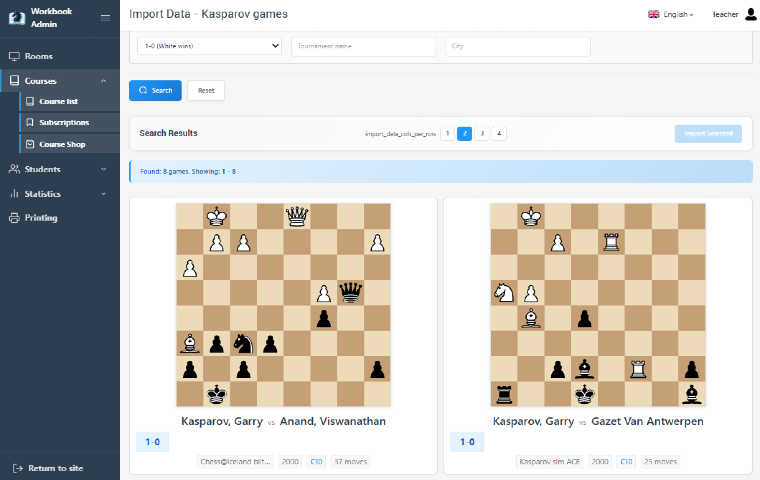
Task: Expand the Statistics sidebar menu
Action: 60,194
